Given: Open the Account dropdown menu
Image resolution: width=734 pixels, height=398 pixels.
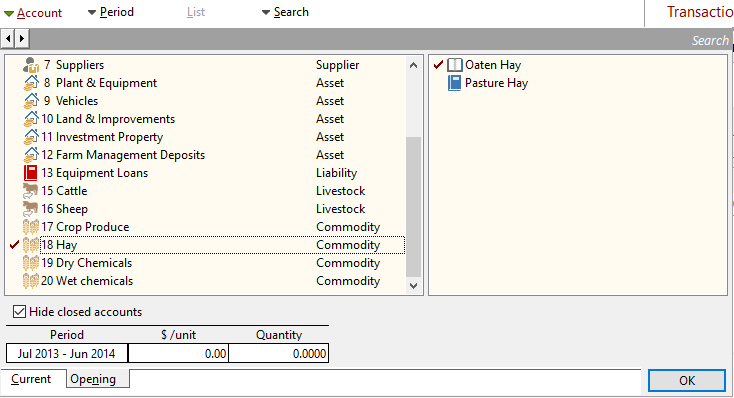Looking at the screenshot, I should click(33, 13).
